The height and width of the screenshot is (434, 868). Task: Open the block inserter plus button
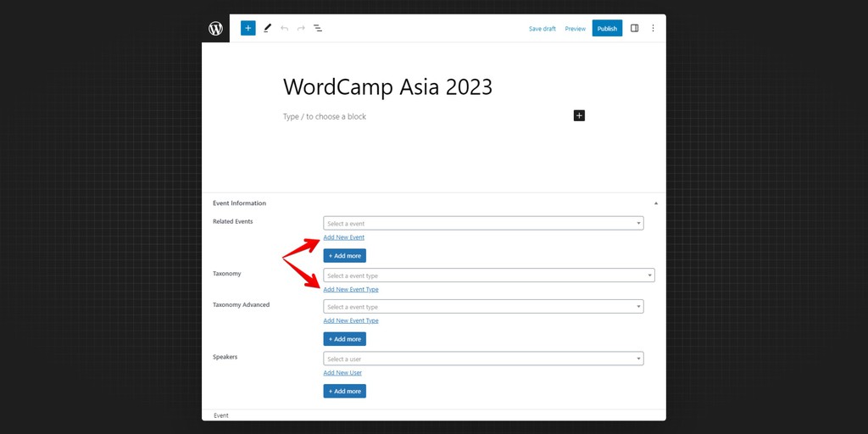[x=248, y=28]
